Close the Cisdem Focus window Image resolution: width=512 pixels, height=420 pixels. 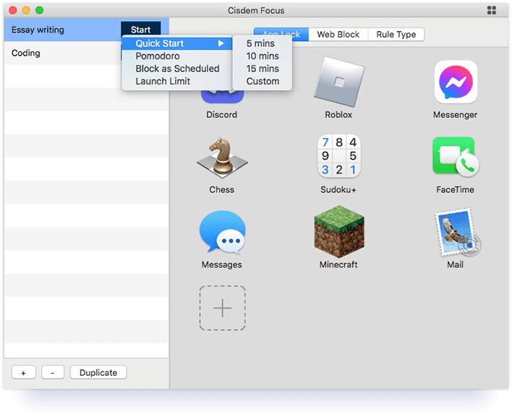[x=13, y=10]
